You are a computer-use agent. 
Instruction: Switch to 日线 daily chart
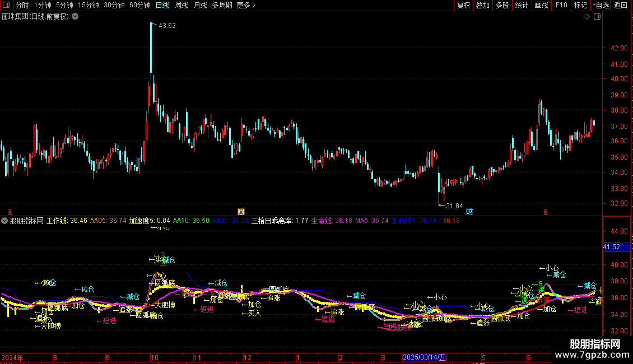point(162,5)
